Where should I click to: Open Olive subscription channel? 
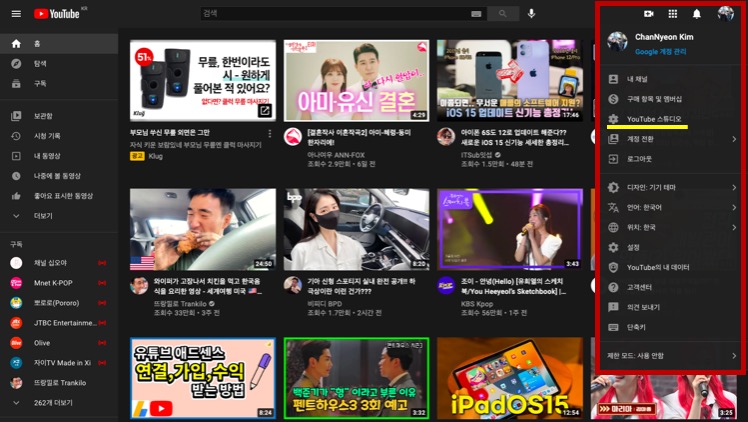pos(59,343)
